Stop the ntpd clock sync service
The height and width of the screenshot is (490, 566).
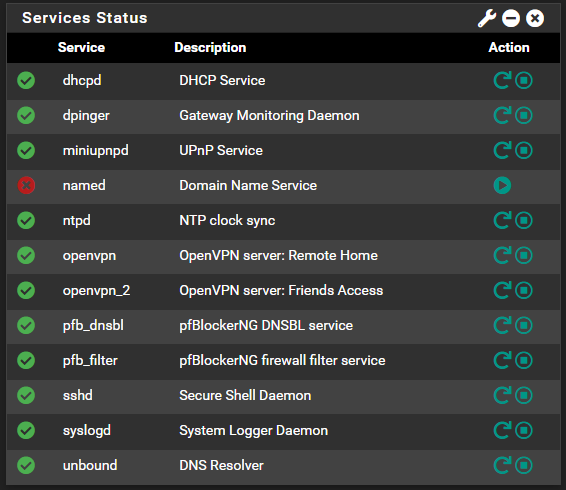pos(524,220)
